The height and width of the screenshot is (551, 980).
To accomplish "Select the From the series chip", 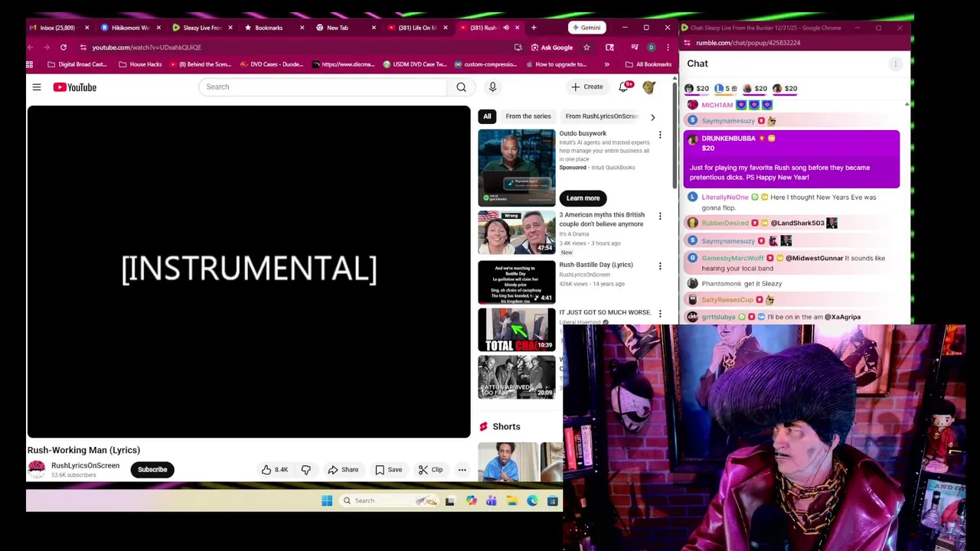I will tap(528, 116).
